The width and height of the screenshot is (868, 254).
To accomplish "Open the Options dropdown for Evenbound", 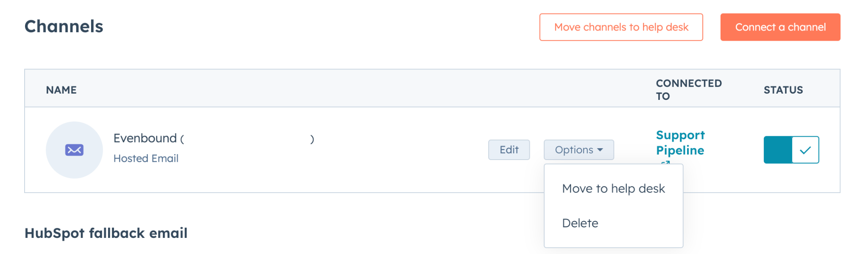I will coord(579,150).
